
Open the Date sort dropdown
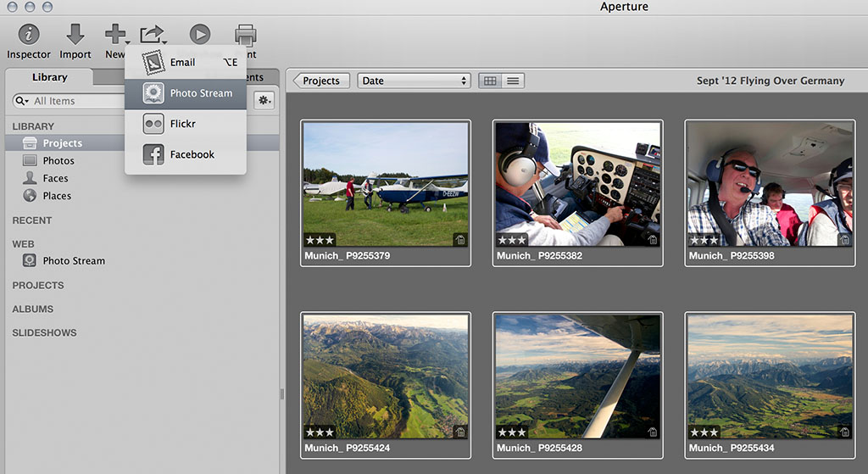(414, 81)
